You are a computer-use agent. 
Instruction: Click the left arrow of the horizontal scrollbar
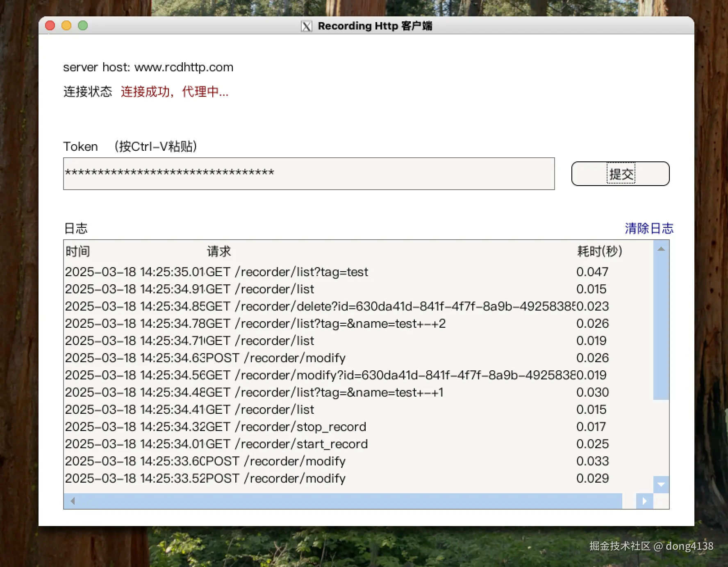(x=72, y=501)
